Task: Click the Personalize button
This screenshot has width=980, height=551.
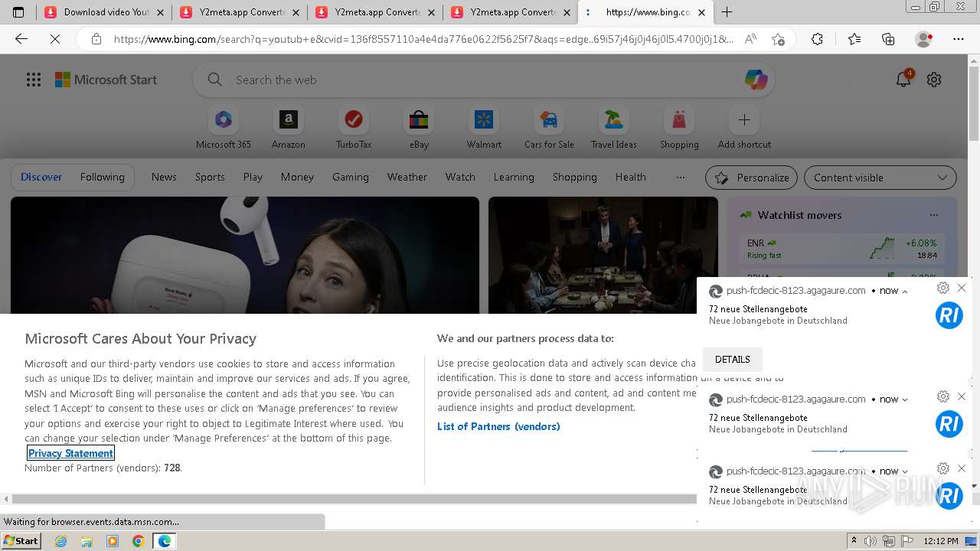Action: (x=751, y=178)
